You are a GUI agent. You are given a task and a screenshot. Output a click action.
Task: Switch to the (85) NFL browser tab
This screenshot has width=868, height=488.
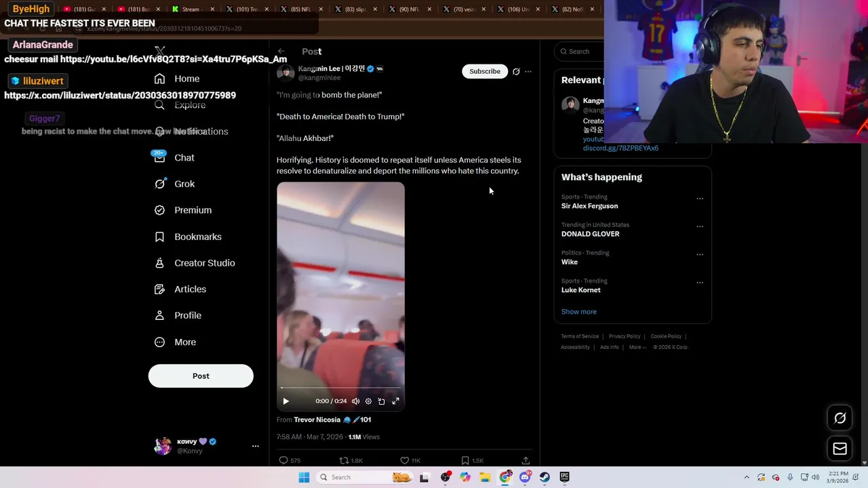302,9
